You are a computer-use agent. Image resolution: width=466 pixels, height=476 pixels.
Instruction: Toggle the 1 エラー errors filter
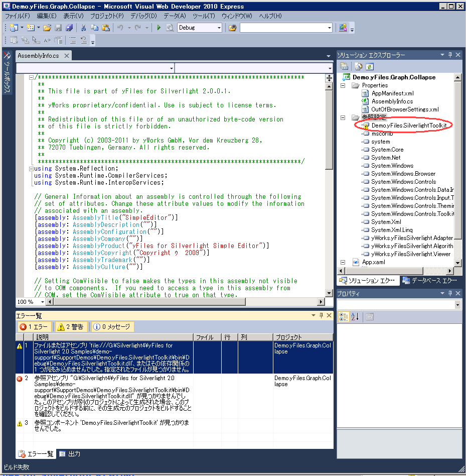tap(34, 327)
